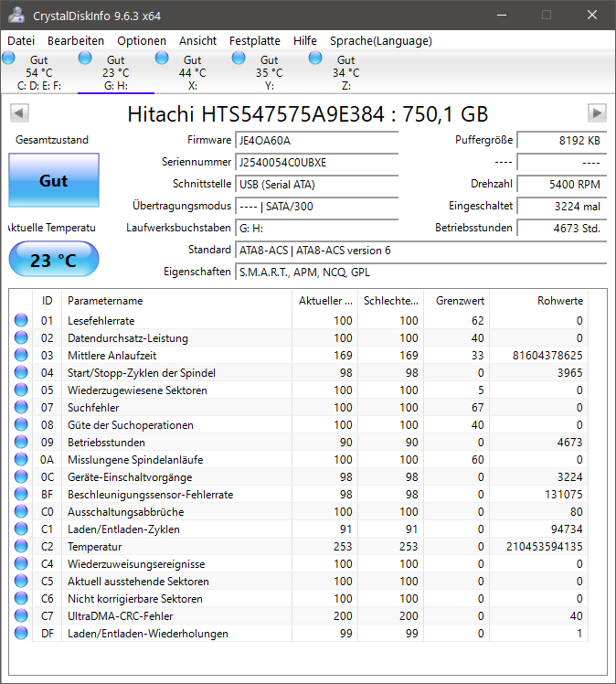This screenshot has width=616, height=684.
Task: Click the Übertragungsmodus field
Action: click(317, 206)
